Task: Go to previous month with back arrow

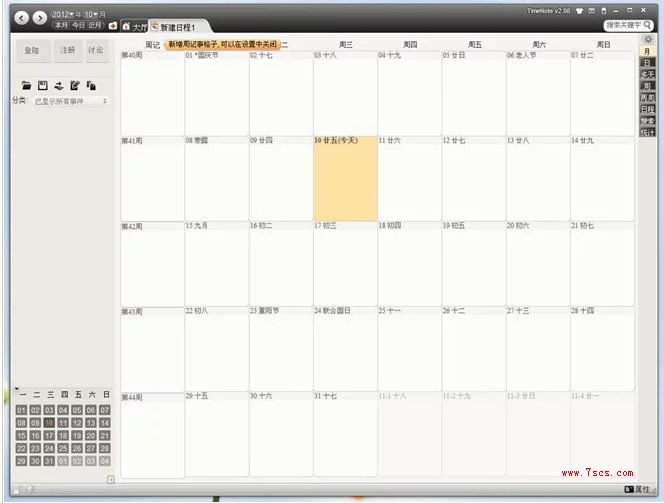Action: point(22,18)
